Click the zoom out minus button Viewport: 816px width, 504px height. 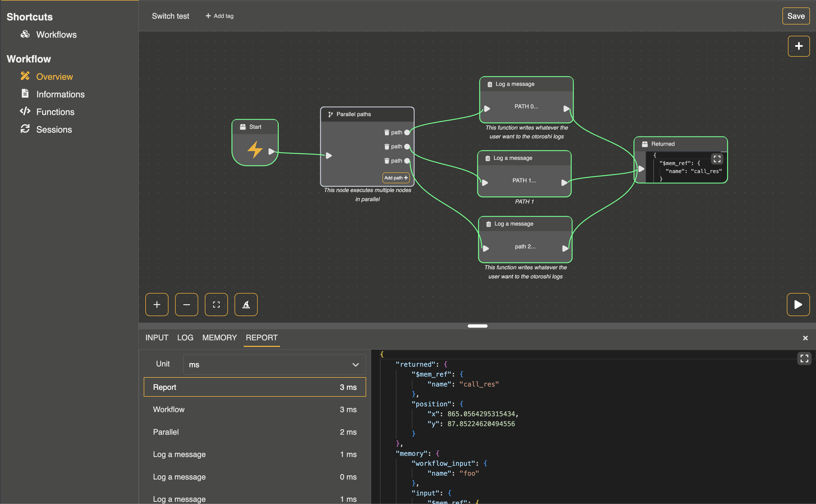186,304
